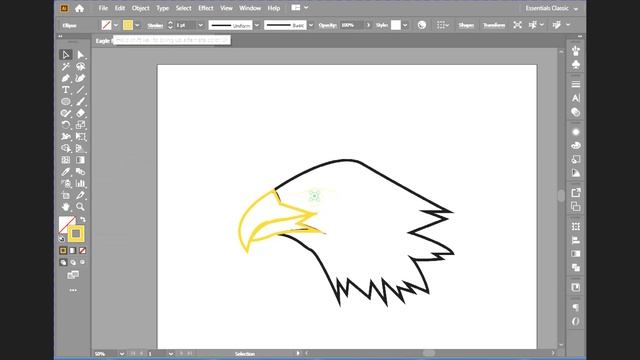The width and height of the screenshot is (640, 360).
Task: Open the View menu
Action: coord(226,8)
